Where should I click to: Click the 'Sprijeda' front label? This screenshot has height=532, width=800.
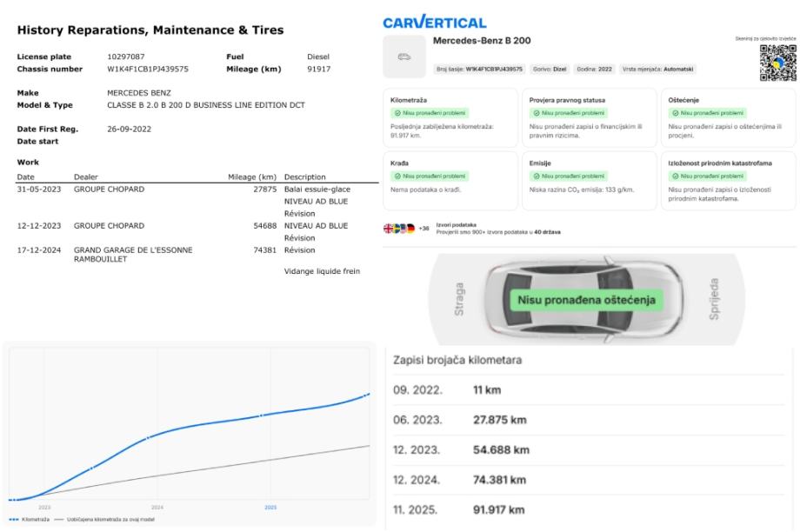[714, 299]
